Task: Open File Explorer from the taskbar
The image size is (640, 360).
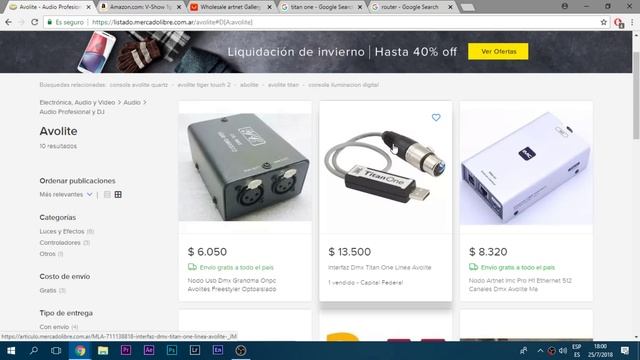Action: pos(103,351)
